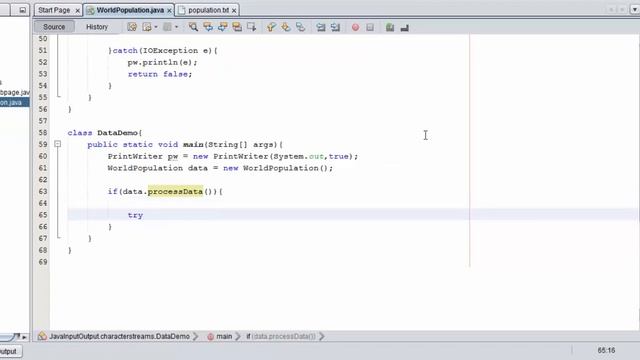Jump to next bookmark icon

click(x=286, y=27)
